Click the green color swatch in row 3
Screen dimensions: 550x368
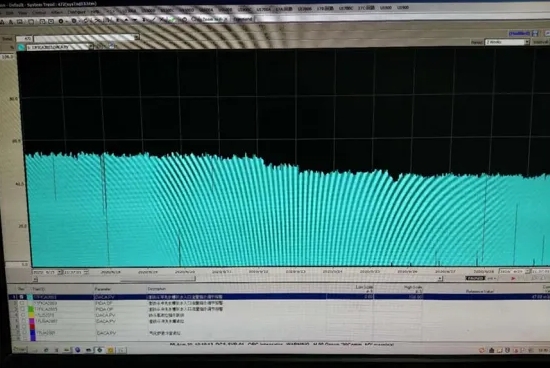(x=31, y=309)
